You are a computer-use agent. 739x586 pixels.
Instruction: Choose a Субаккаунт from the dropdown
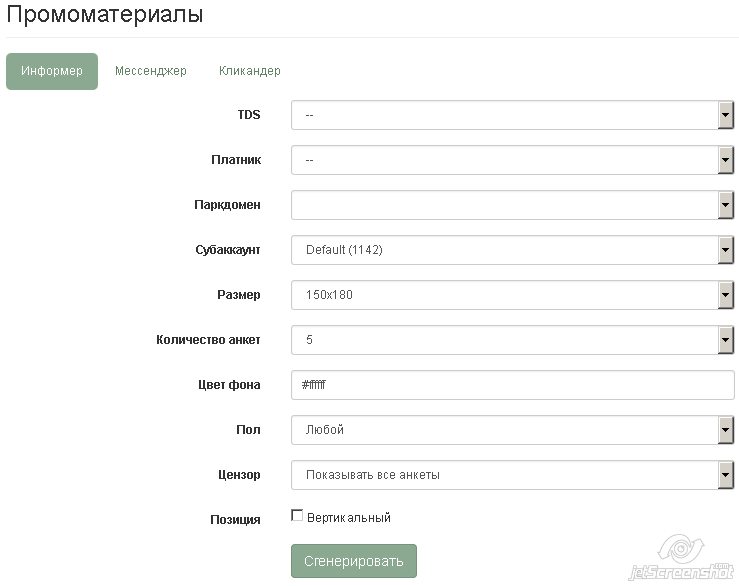coord(505,250)
